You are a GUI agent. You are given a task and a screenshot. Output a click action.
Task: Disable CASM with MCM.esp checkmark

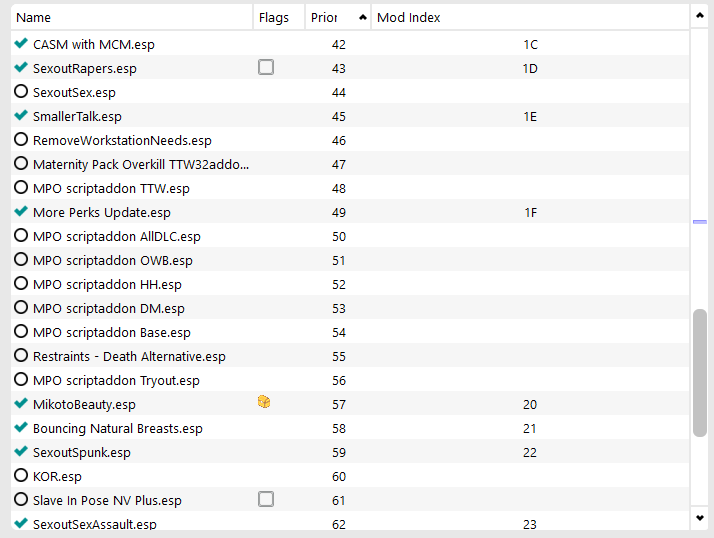[x=21, y=43]
